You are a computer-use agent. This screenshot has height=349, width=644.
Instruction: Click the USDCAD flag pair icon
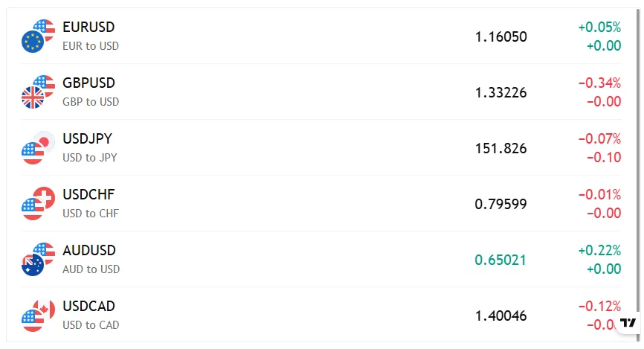38,315
